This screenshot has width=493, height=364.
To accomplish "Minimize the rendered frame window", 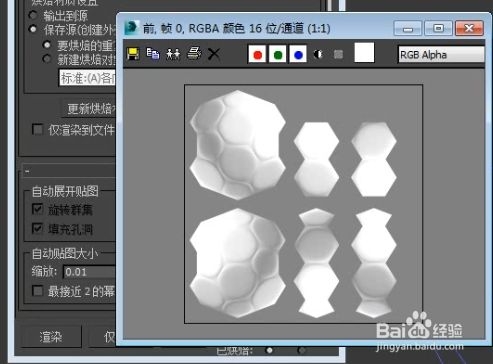I will [407, 29].
